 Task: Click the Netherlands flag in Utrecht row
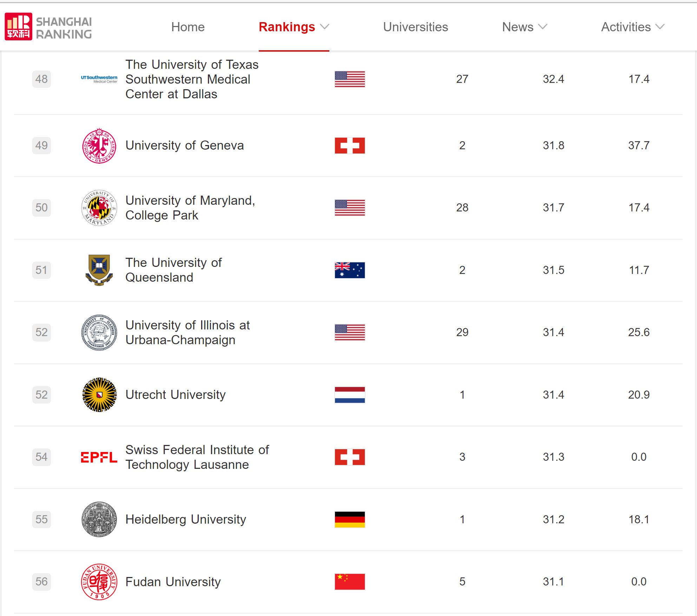(350, 395)
